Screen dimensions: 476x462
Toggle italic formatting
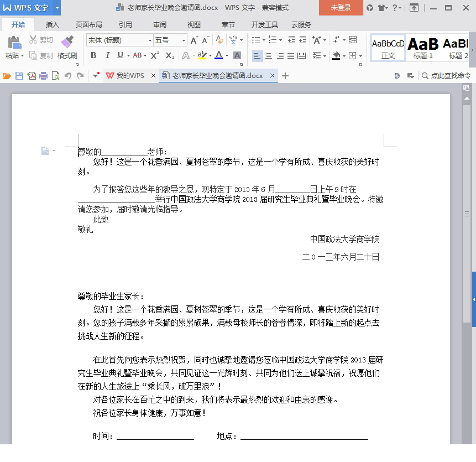107,55
